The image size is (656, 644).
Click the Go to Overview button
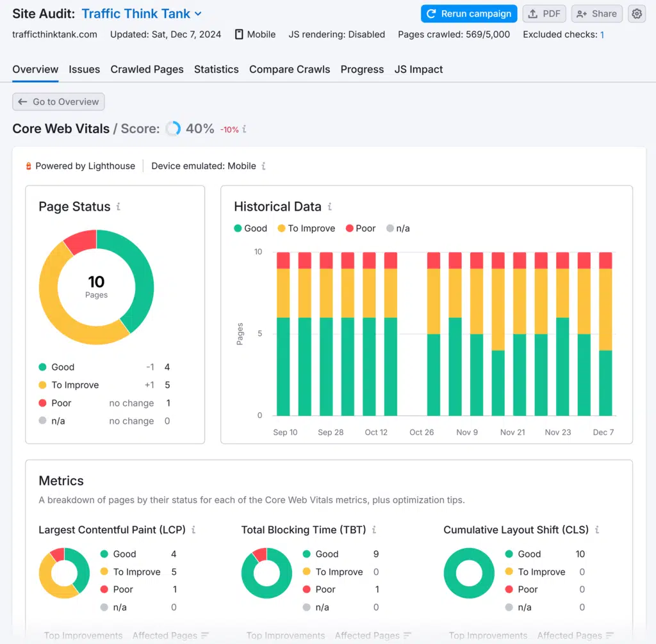[58, 102]
